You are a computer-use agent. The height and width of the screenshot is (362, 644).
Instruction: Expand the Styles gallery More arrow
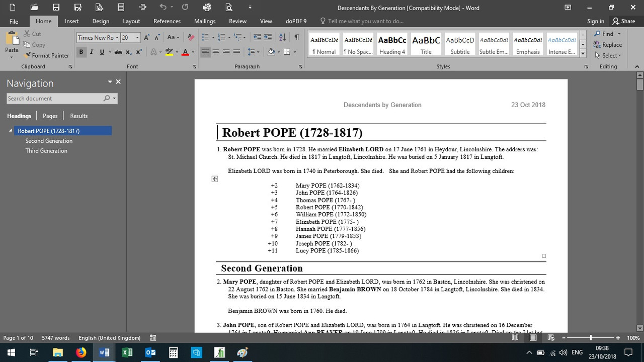tap(583, 52)
